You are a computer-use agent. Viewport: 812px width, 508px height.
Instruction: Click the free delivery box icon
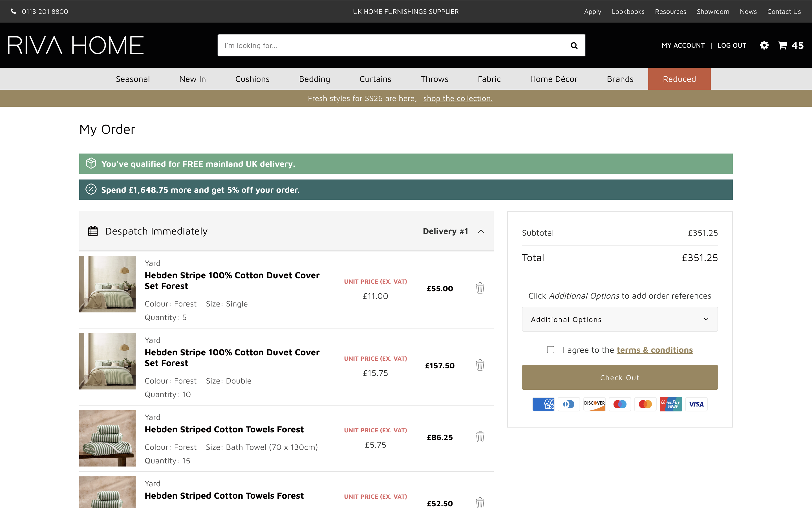(91, 164)
